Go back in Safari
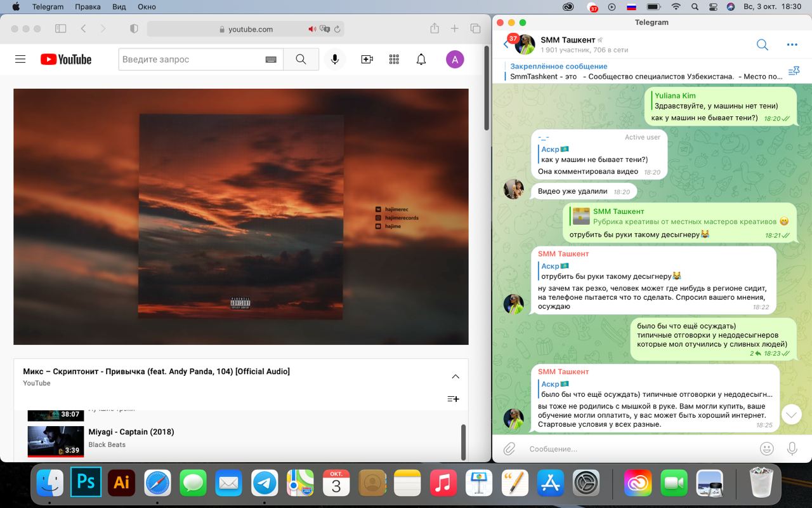812x508 pixels. coord(83,29)
